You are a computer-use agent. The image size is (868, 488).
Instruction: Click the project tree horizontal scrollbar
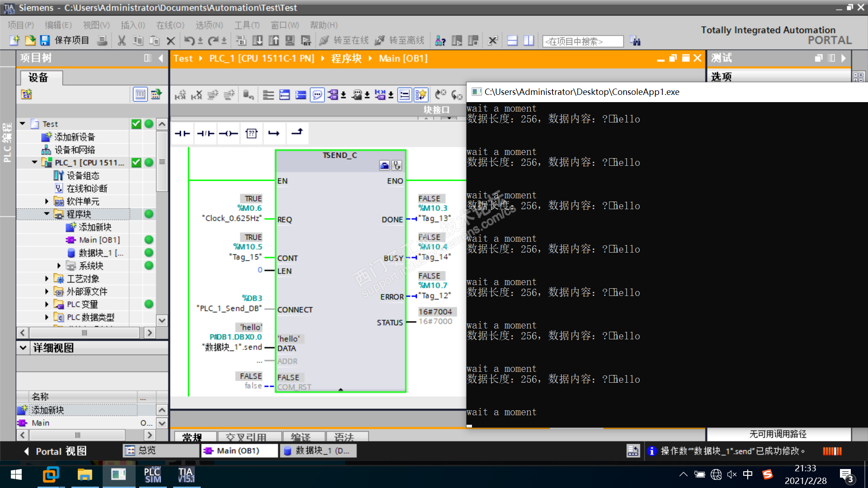[x=84, y=333]
